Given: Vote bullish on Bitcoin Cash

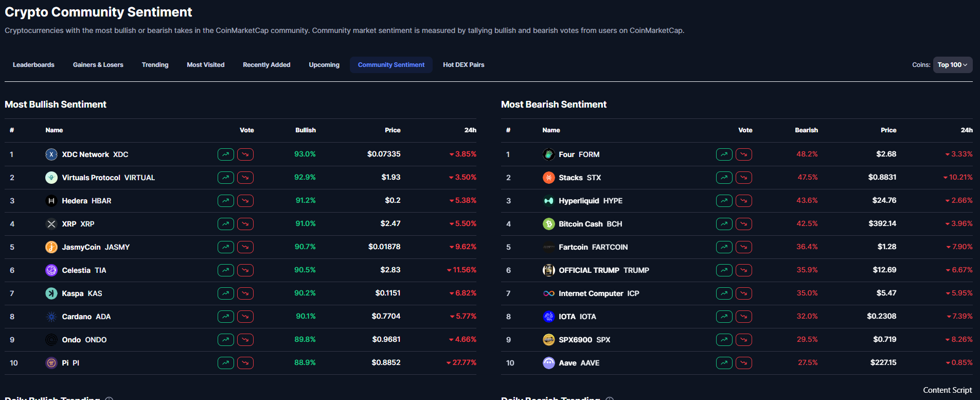Looking at the screenshot, I should [x=724, y=224].
